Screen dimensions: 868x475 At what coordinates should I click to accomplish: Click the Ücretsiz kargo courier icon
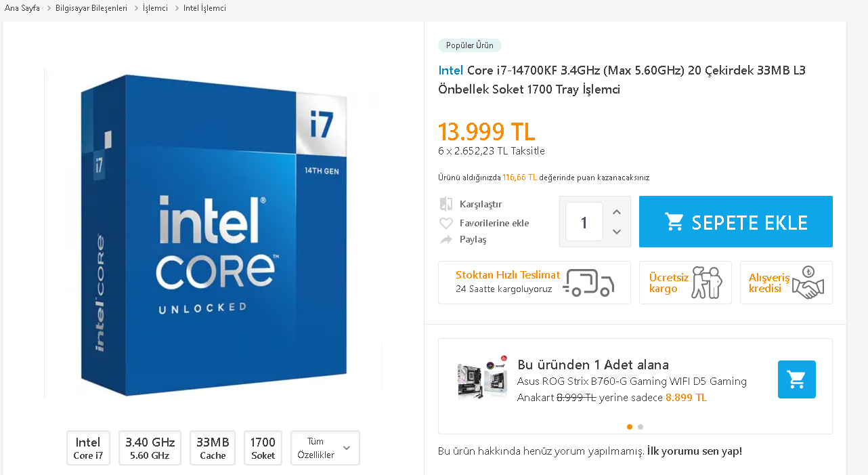pos(706,283)
